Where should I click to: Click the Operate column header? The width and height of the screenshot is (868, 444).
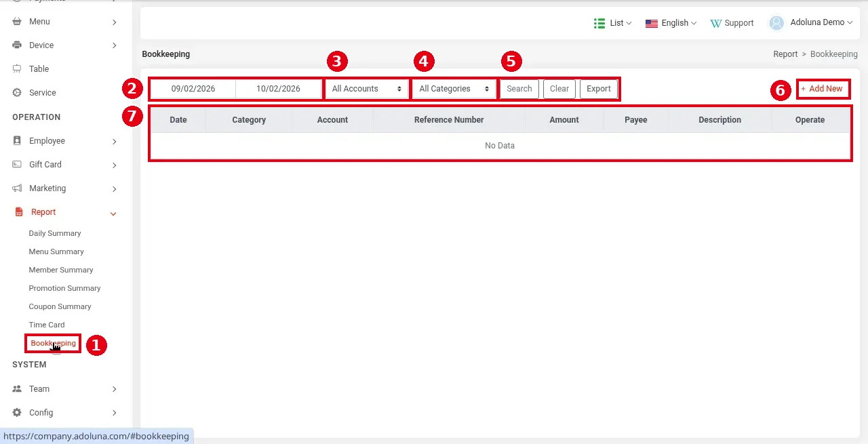coord(810,120)
